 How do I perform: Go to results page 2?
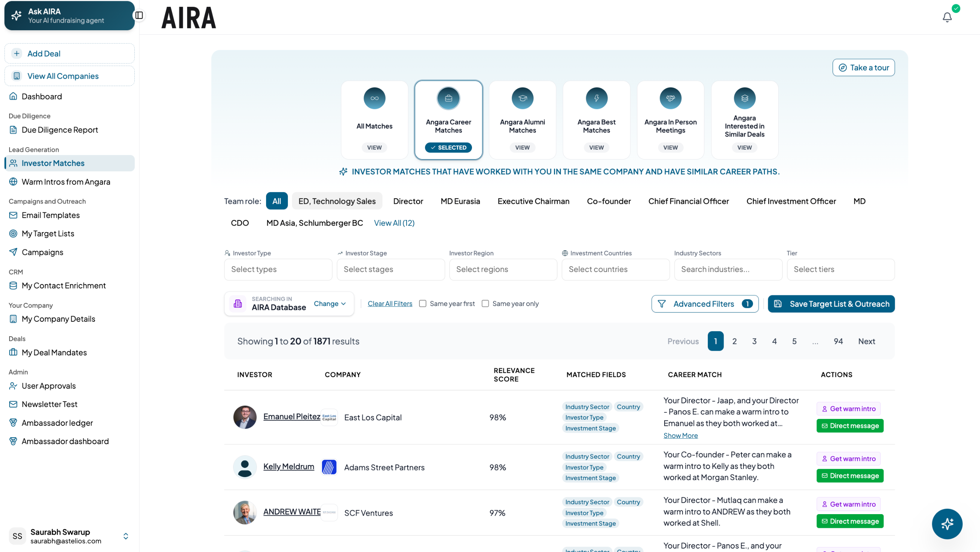(x=734, y=341)
